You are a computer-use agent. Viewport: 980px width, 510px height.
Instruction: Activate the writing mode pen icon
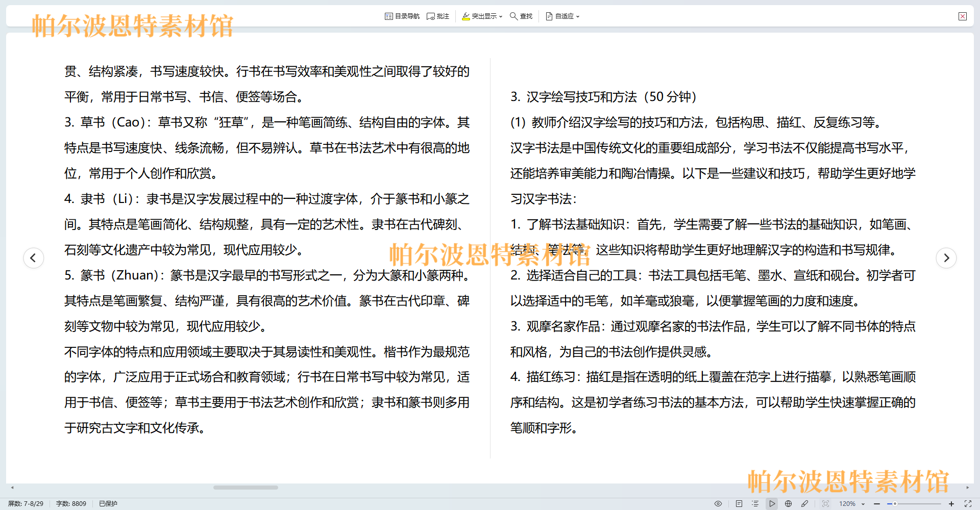(x=805, y=503)
